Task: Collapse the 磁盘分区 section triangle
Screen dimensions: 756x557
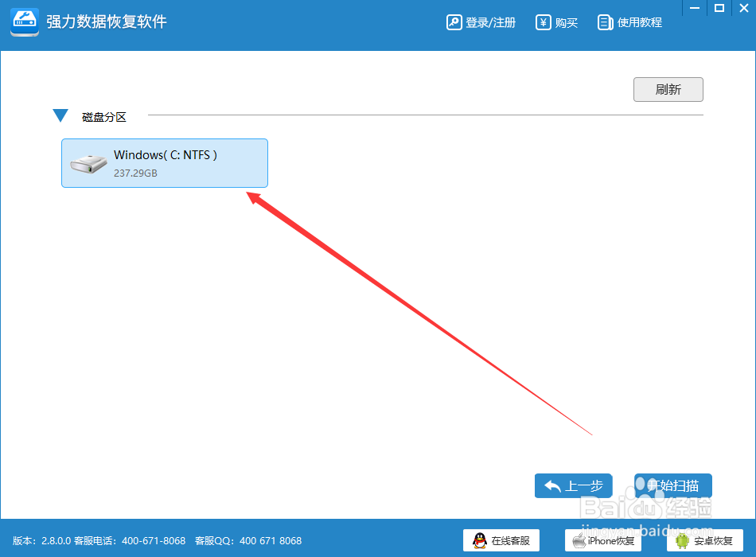Action: pos(60,115)
